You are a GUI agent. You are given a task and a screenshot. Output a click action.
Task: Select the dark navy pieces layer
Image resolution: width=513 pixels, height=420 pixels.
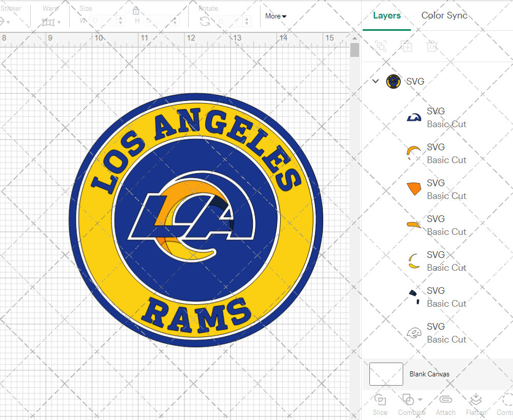(x=438, y=297)
